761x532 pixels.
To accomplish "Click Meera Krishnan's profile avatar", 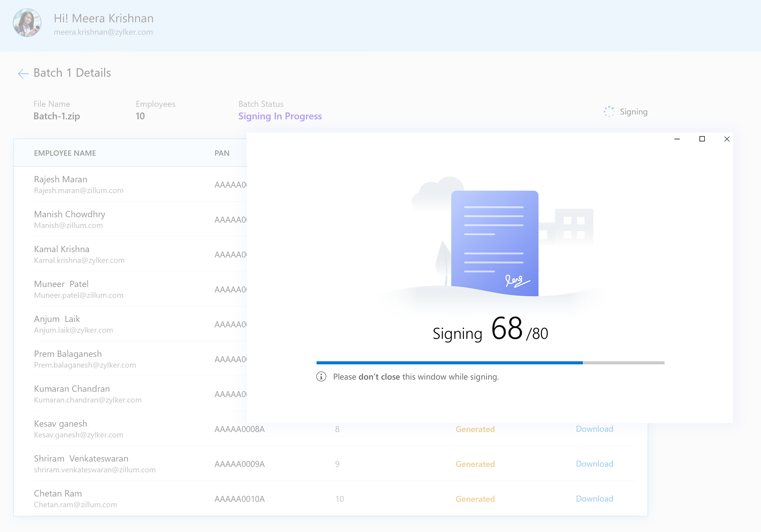I will [27, 23].
